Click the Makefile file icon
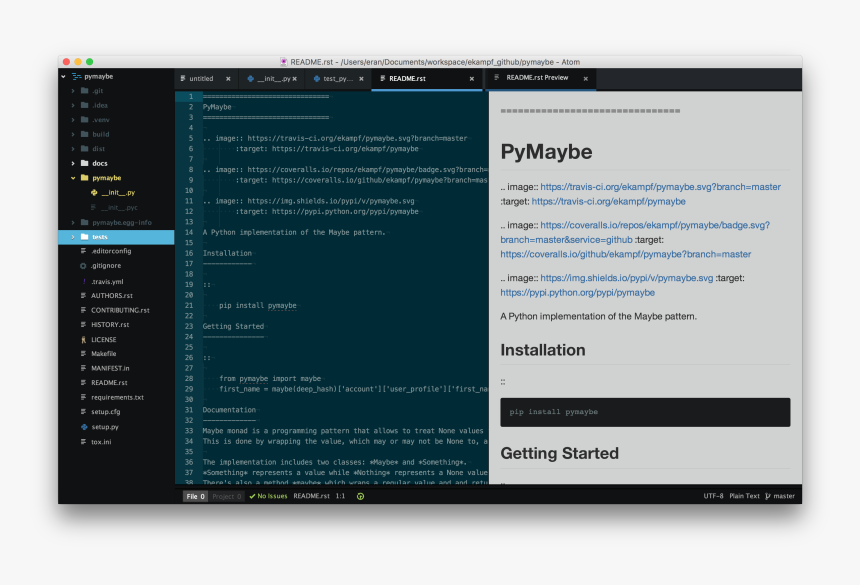This screenshot has height=585, width=860. point(83,354)
